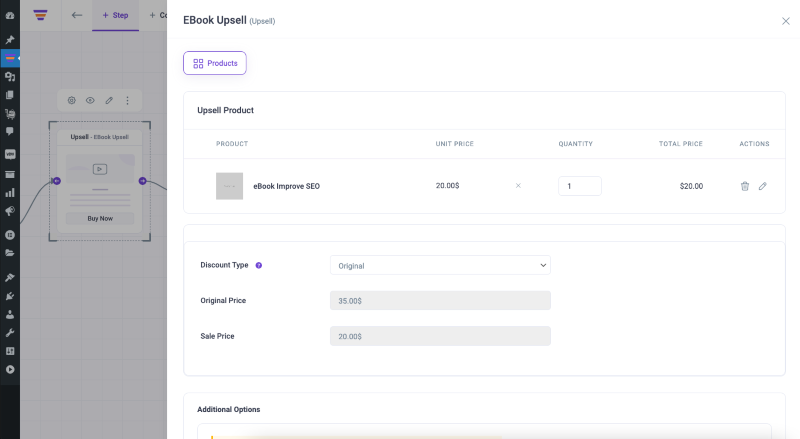Open the Analytics bar chart icon
The image size is (800, 439).
point(10,192)
